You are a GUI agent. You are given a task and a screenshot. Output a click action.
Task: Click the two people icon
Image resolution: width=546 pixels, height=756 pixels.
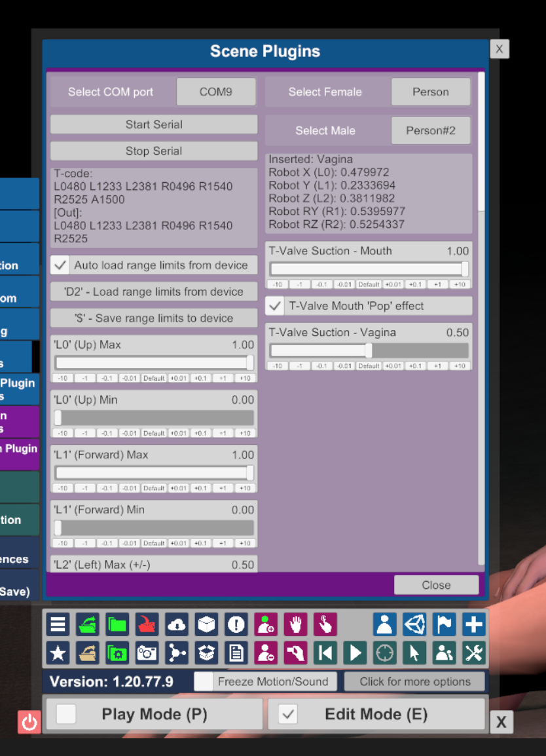point(444,653)
